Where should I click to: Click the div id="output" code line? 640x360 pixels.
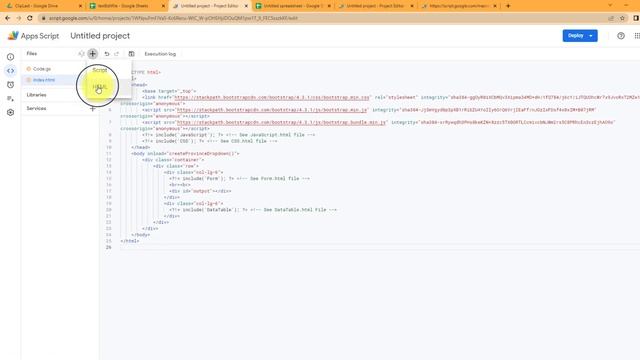pos(200,191)
